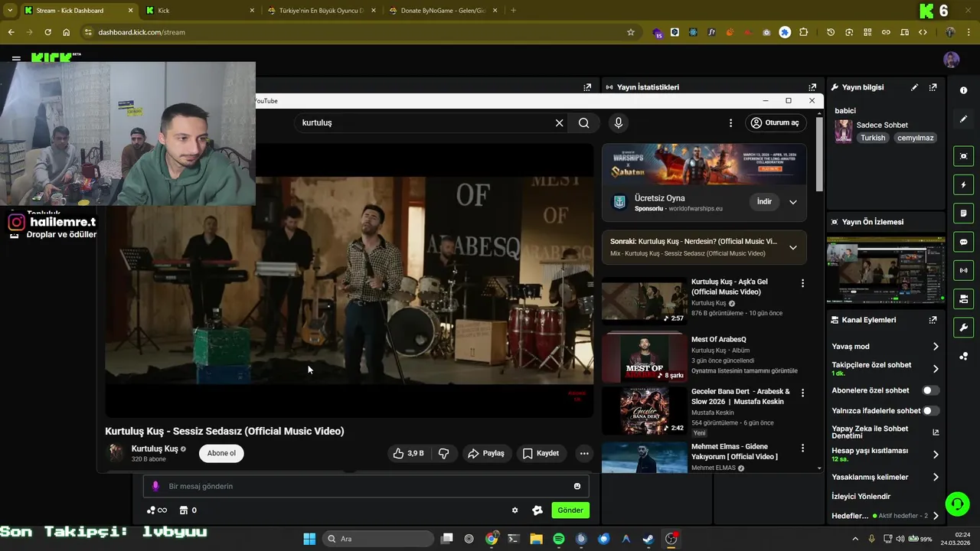Pop out the Yayın İstatistikleri panel

[x=812, y=87]
